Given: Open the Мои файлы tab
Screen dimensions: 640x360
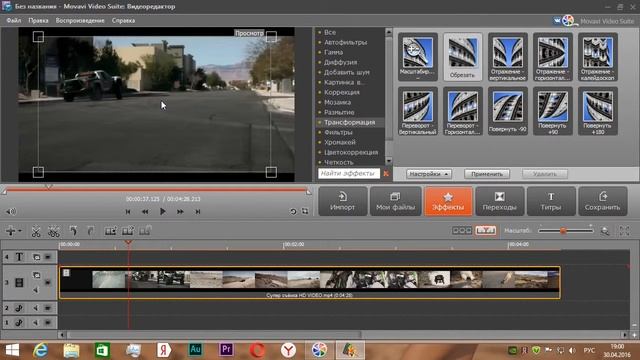Looking at the screenshot, I should 395,201.
